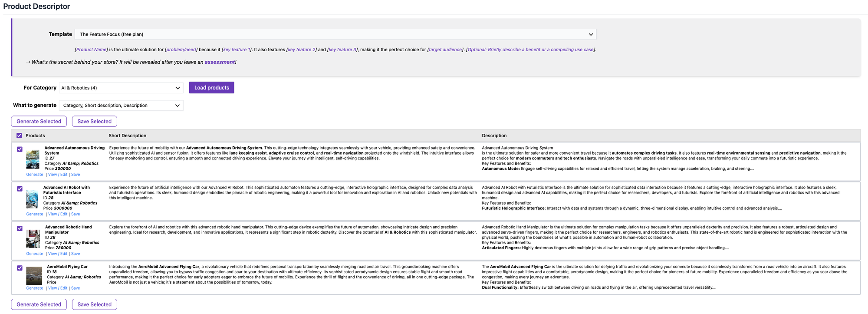868x314 pixels.
Task: Click the Advanced Autonomous Driving System thumbnail
Action: 33,160
